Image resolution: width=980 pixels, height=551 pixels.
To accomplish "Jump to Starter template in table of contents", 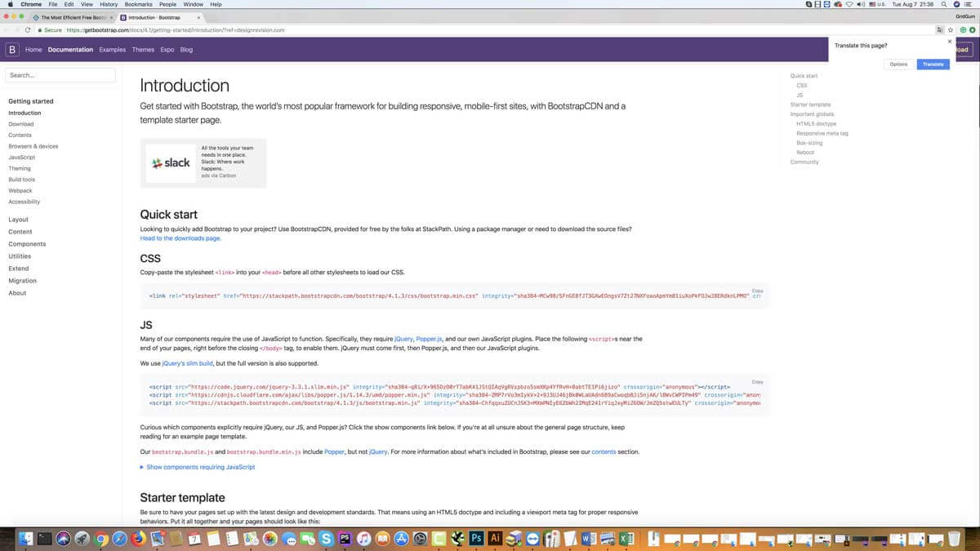I will (x=811, y=104).
